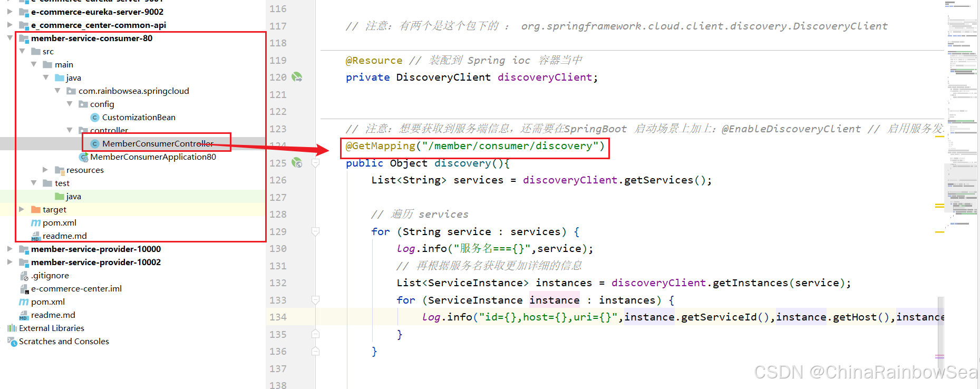Screen dimensions: 980x389
Task: Click the @Resource annotation on line 119
Action: point(374,60)
